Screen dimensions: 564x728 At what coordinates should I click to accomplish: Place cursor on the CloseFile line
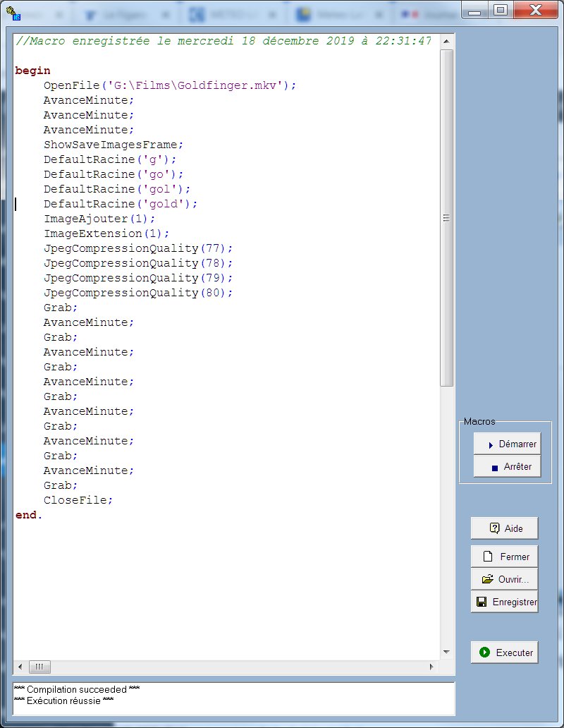point(78,500)
